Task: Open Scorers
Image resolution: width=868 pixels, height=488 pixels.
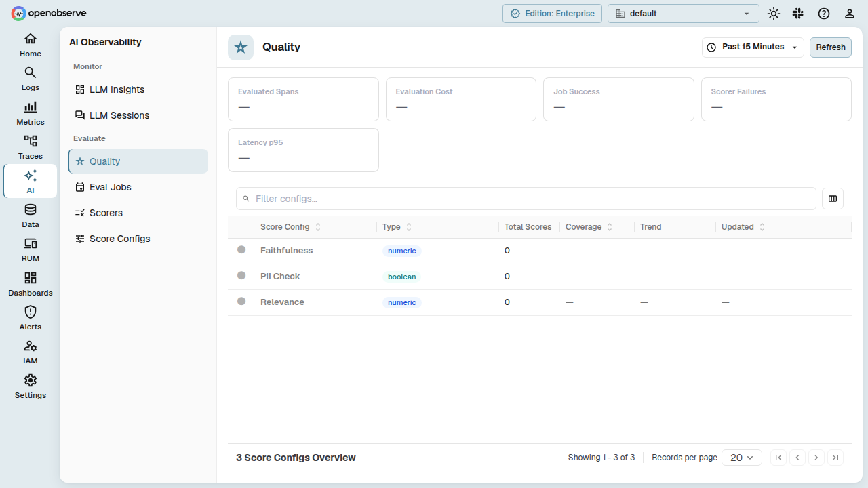Action: point(138,213)
